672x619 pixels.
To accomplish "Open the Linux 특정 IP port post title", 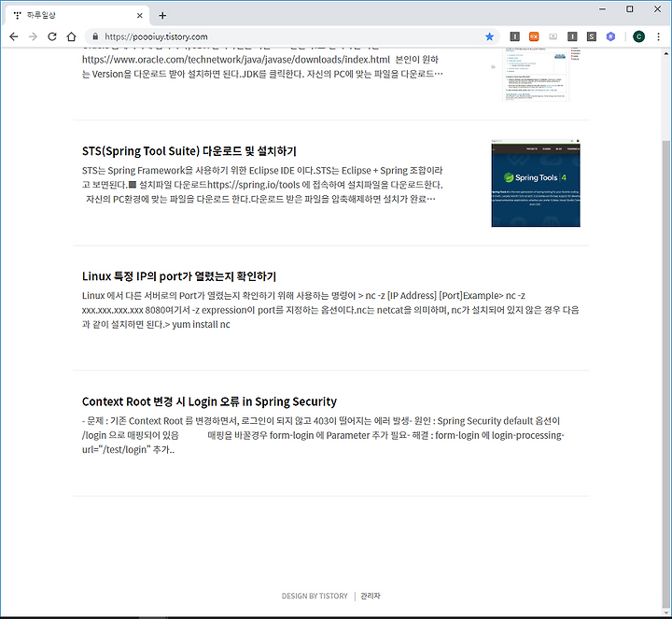I will pyautogui.click(x=179, y=276).
